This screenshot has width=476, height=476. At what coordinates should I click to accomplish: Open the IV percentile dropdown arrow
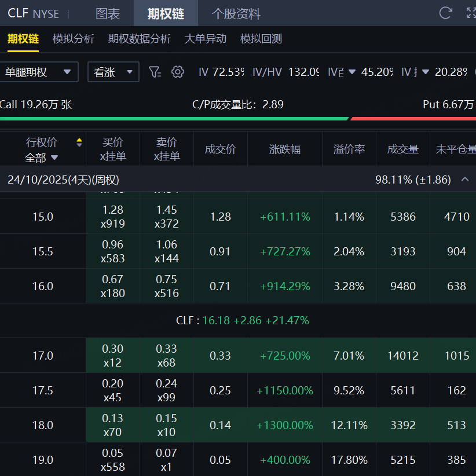pyautogui.click(x=353, y=72)
